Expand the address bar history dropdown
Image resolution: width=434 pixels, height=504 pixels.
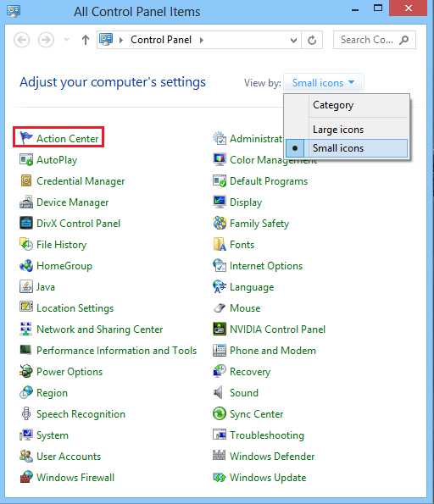coord(293,40)
